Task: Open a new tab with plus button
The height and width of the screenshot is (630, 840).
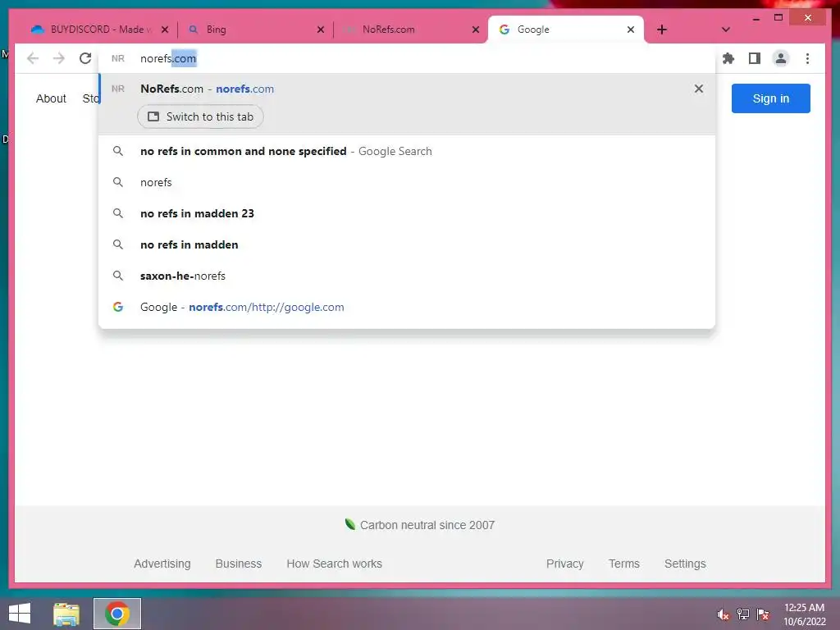Action: (662, 30)
